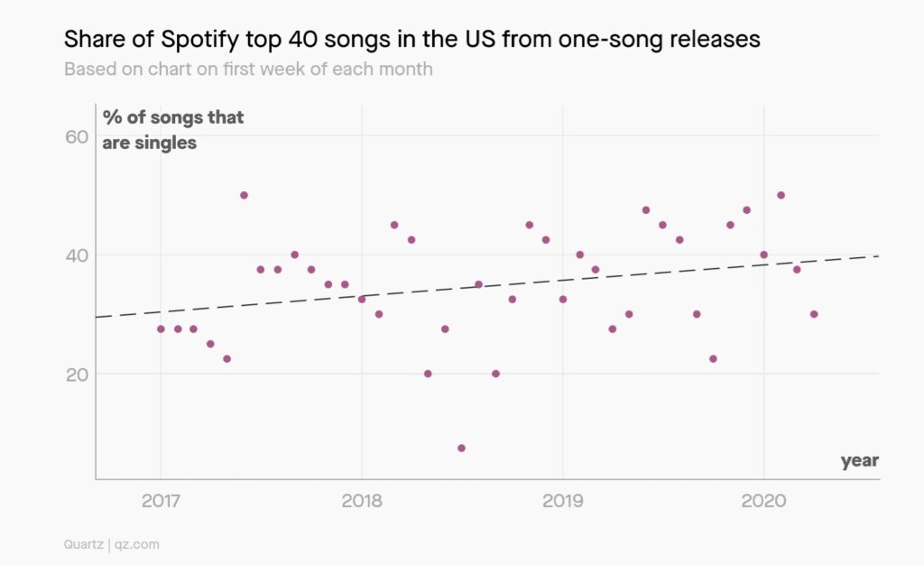
Task: Click the data point on the 2020 gridline
Action: tap(763, 255)
